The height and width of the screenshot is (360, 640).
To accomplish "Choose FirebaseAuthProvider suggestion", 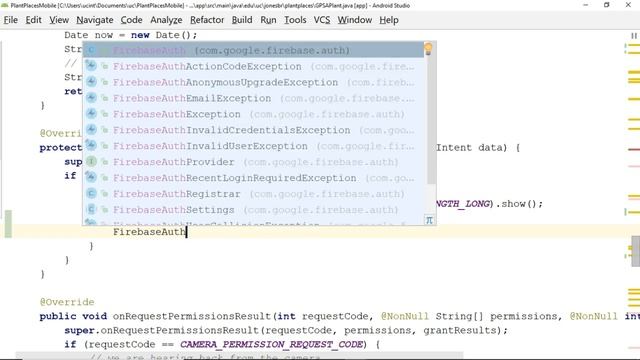I will tap(253, 162).
